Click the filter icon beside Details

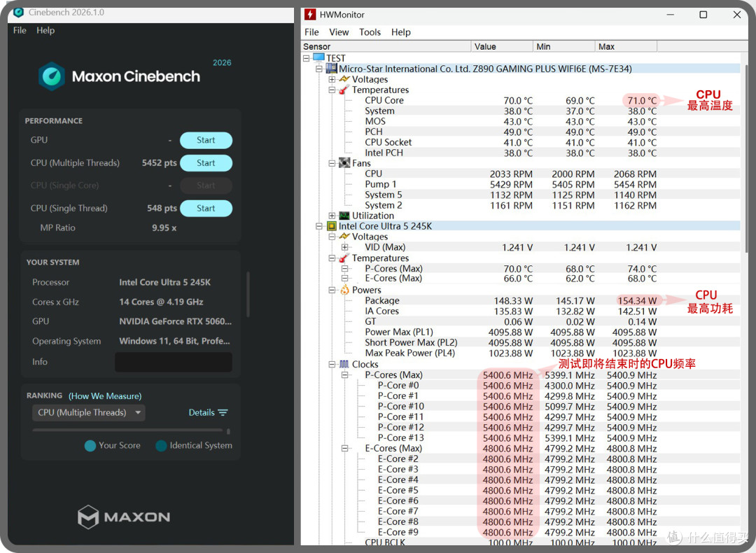tap(223, 413)
